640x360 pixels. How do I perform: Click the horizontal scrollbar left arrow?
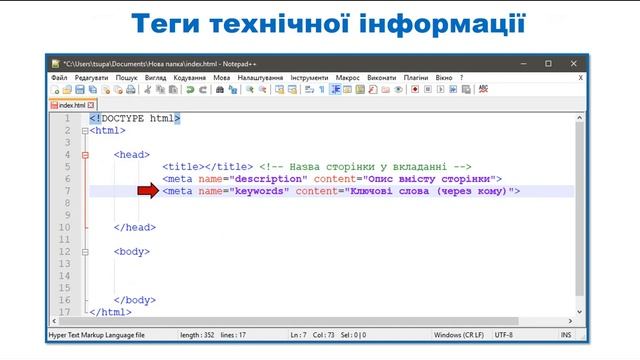[54, 321]
